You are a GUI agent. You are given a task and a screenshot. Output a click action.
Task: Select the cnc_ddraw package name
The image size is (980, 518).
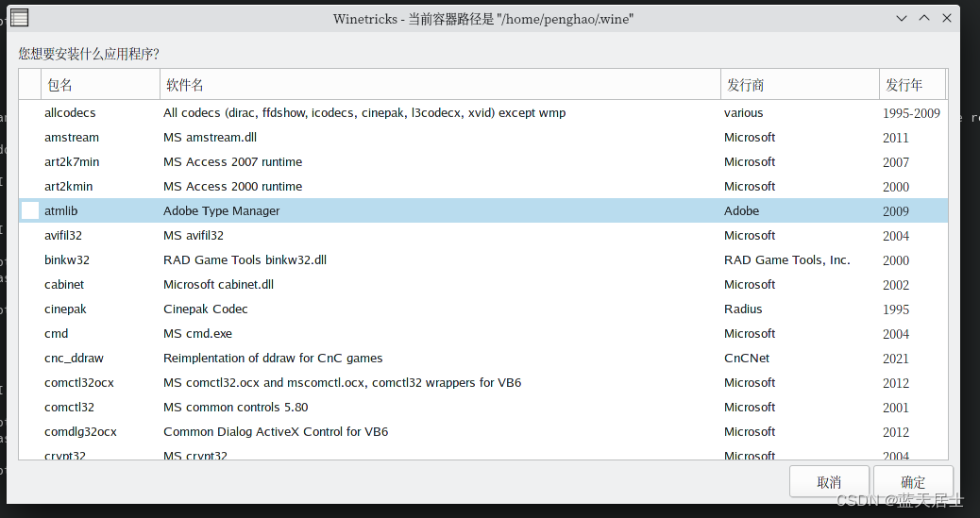[x=74, y=358]
